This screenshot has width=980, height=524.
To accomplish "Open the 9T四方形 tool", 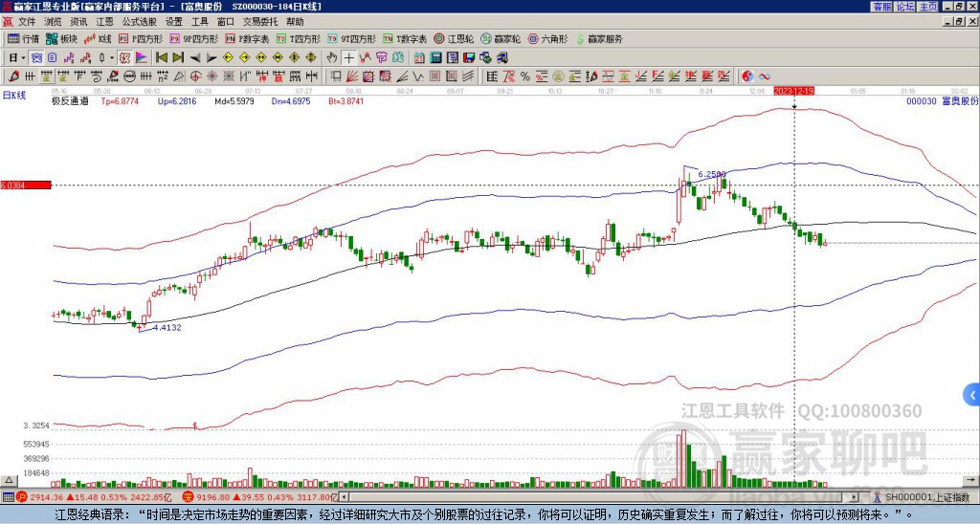I will click(351, 38).
